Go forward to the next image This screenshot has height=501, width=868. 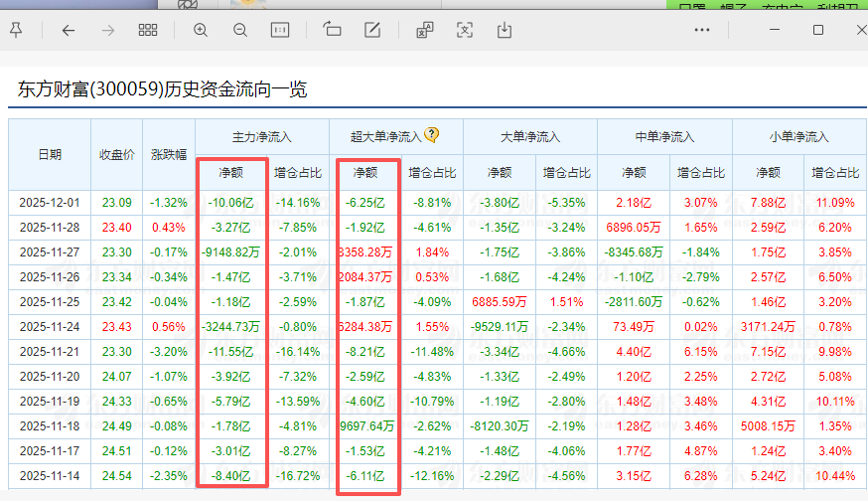108,30
